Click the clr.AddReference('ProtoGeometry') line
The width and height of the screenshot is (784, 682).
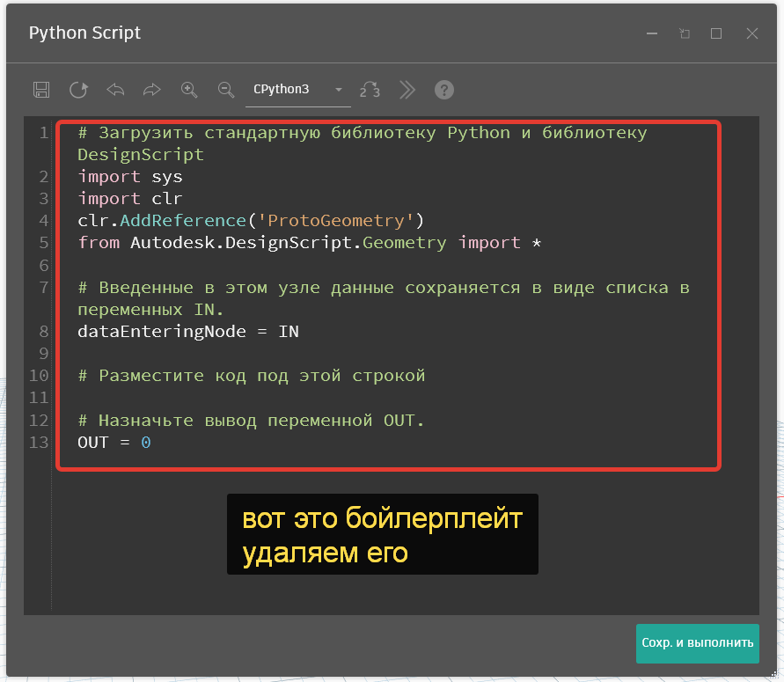pyautogui.click(x=251, y=221)
